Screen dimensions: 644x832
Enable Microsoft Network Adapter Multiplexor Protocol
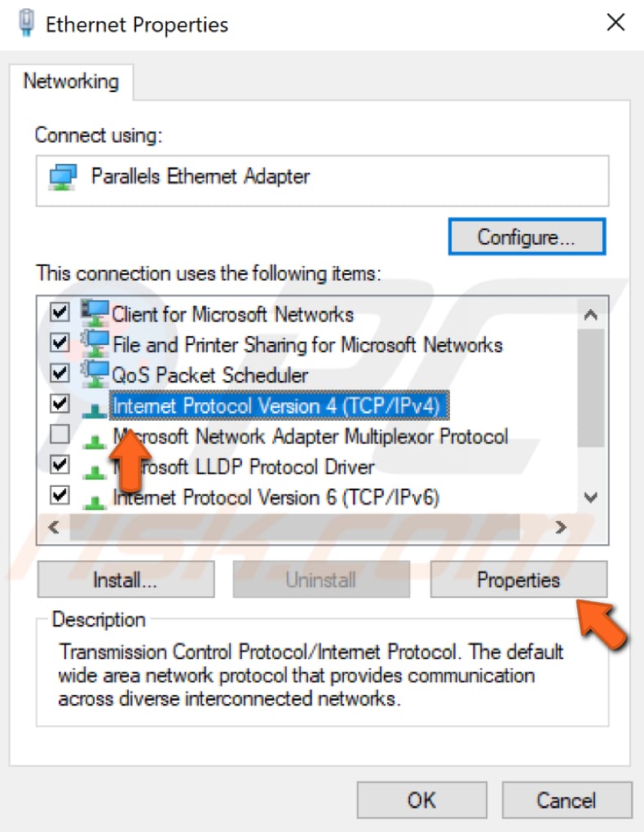58,434
